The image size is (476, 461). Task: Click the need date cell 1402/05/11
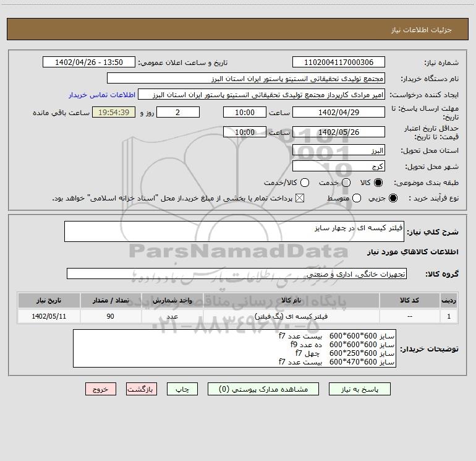pos(49,316)
